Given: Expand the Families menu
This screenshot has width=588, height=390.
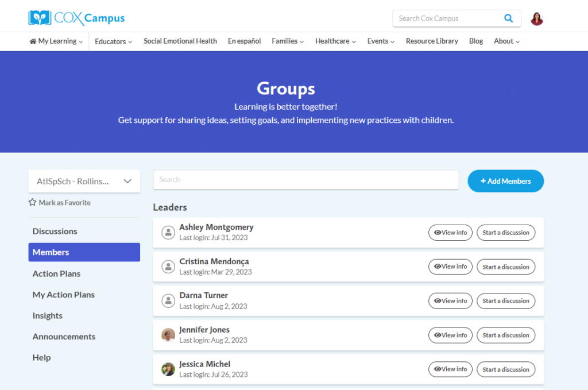Looking at the screenshot, I should coord(288,41).
